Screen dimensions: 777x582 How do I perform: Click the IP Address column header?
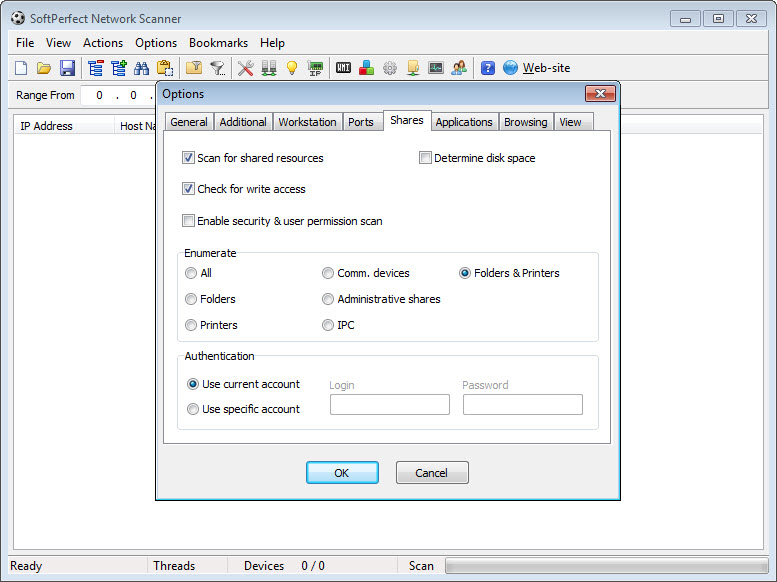pyautogui.click(x=64, y=126)
